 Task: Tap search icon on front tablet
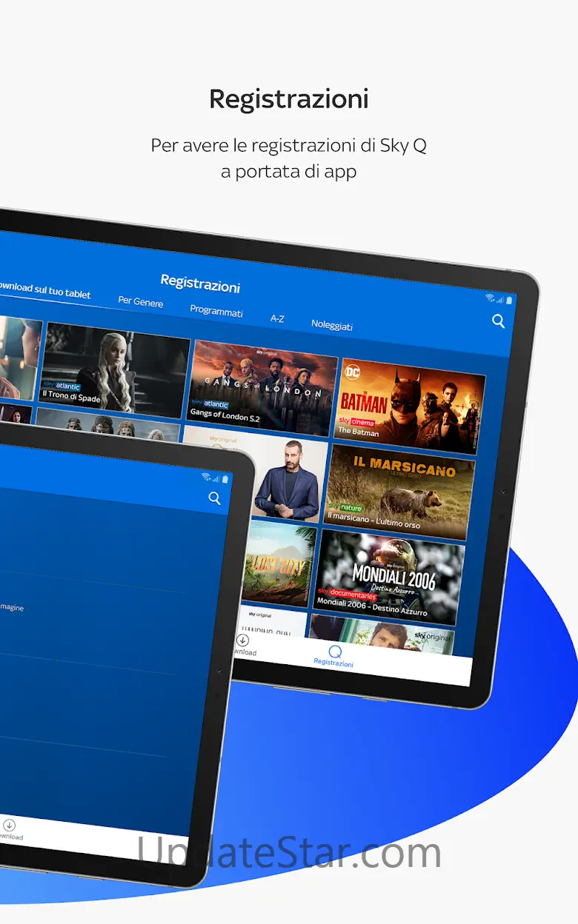(x=215, y=498)
